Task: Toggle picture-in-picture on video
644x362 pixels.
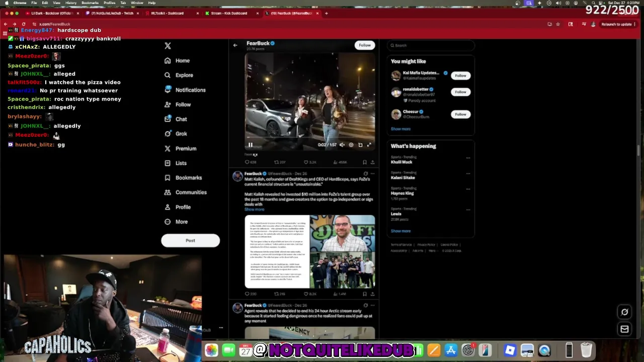Action: (x=360, y=145)
